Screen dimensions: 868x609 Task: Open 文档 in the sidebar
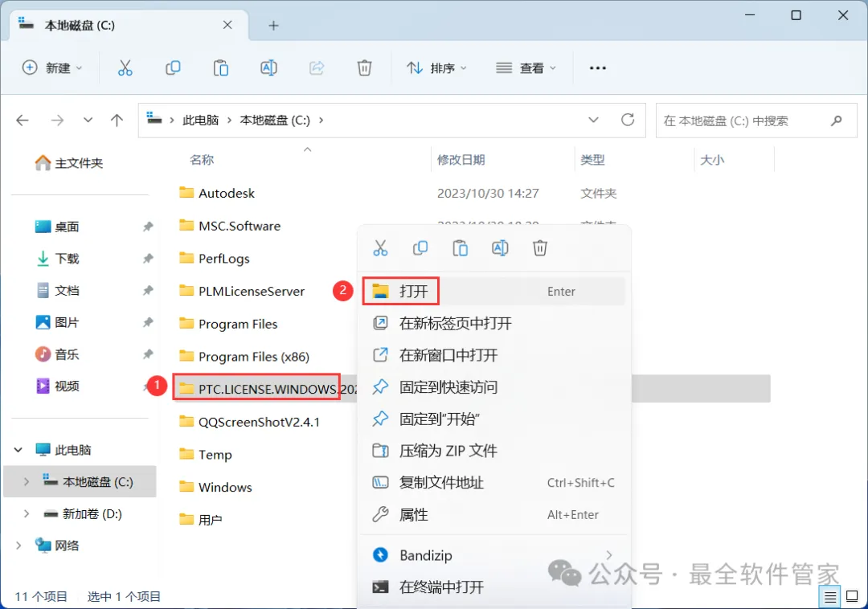click(58, 290)
